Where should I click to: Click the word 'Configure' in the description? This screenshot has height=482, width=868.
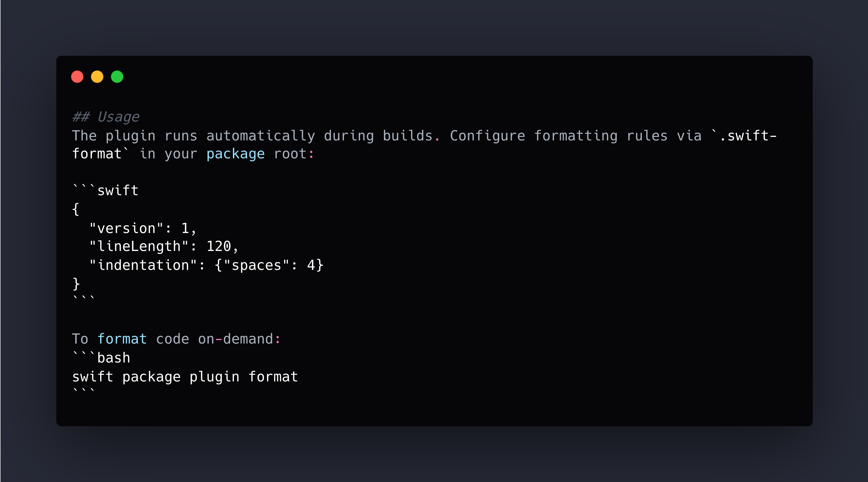487,136
